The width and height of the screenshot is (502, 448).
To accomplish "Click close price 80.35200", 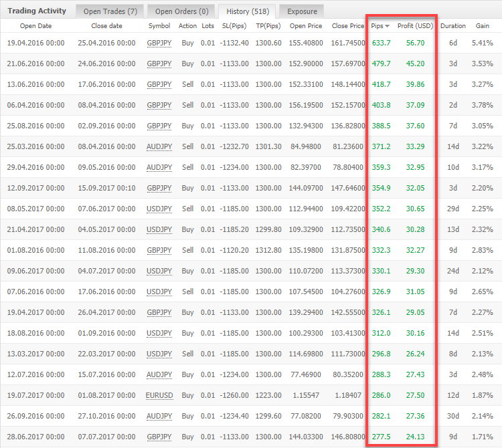I will click(348, 374).
